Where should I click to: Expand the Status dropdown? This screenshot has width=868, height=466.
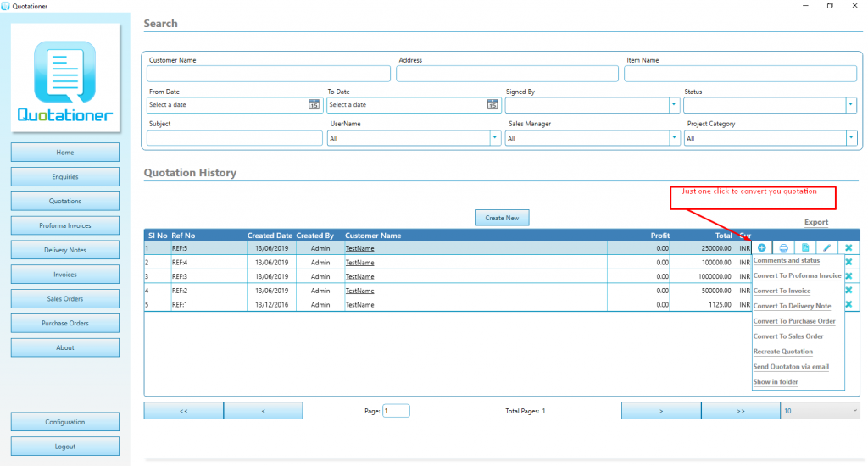[x=851, y=104]
